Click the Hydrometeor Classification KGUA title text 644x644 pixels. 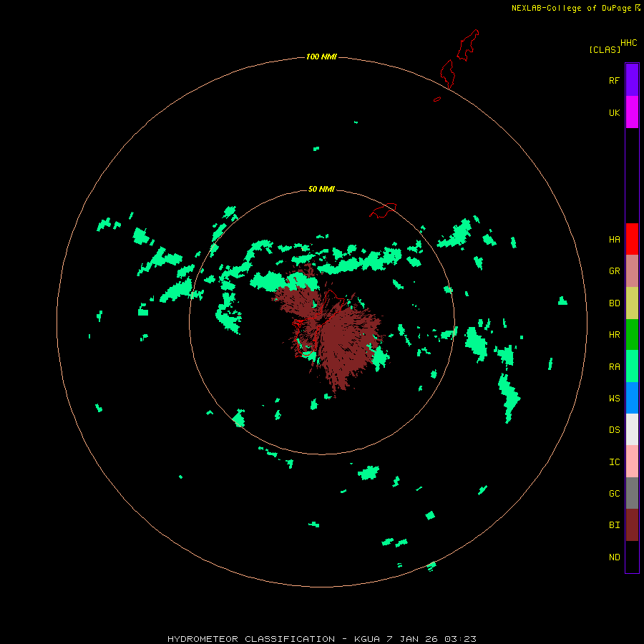pyautogui.click(x=321, y=639)
